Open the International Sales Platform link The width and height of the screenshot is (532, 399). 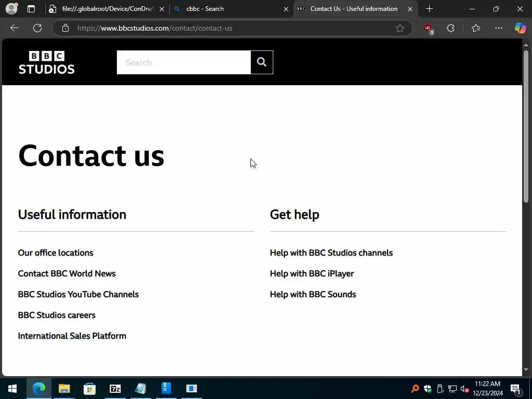[72, 336]
